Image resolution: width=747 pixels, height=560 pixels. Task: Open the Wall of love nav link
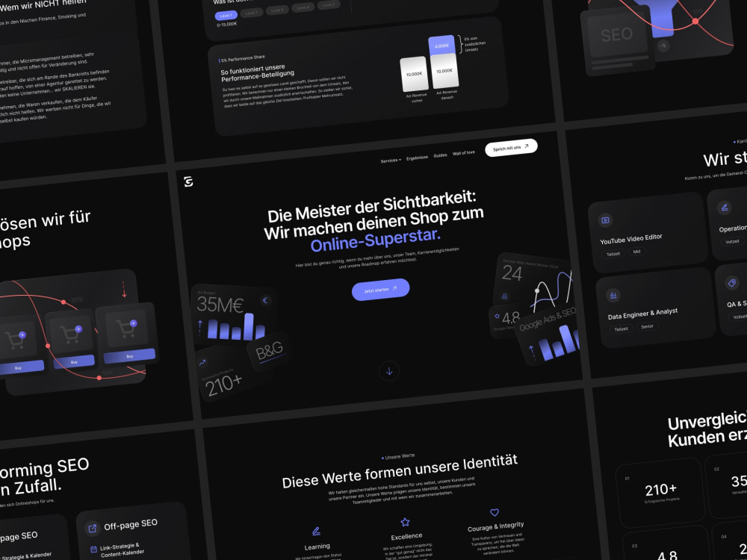(x=464, y=153)
